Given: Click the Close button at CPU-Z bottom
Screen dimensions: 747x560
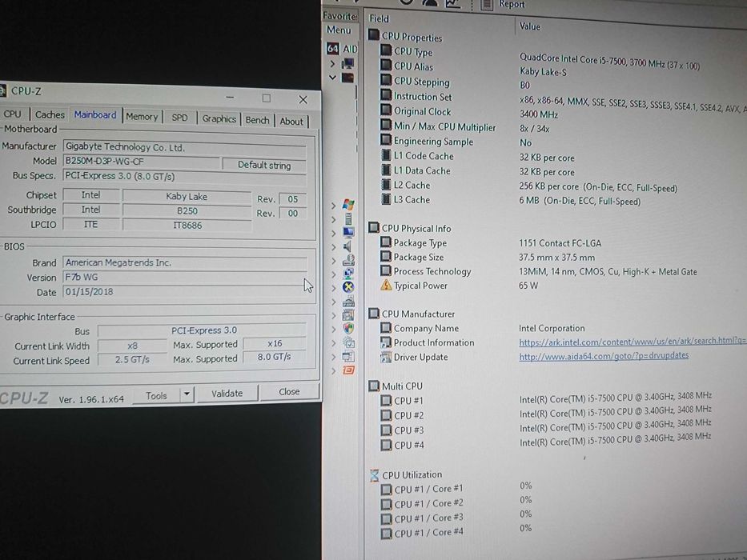Looking at the screenshot, I should (x=289, y=391).
